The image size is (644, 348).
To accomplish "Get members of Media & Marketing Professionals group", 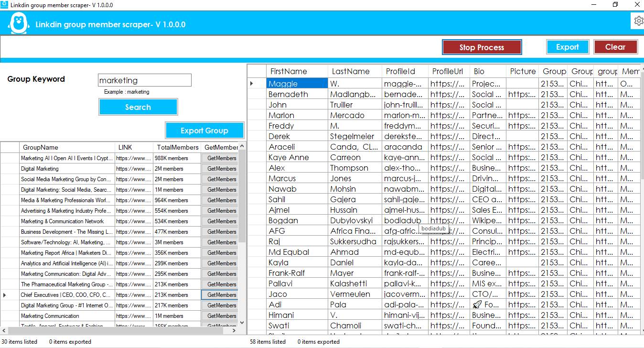I will (220, 200).
